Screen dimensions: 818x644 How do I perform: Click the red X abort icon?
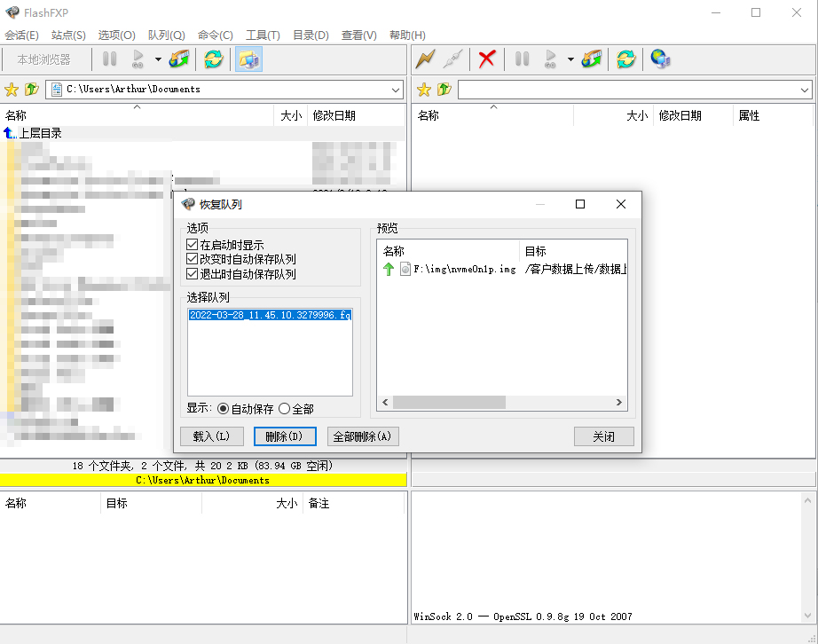487,59
